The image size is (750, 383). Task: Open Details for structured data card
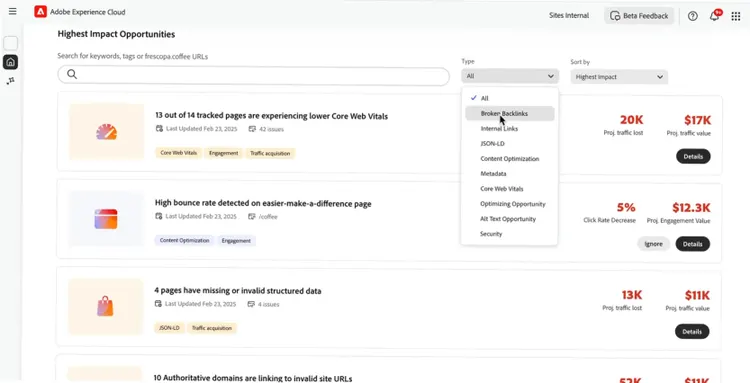click(692, 331)
